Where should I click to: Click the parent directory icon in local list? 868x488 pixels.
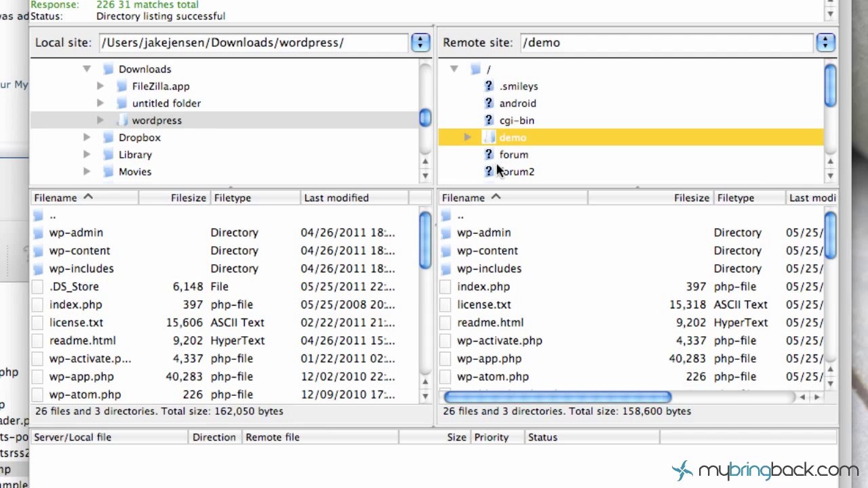click(x=38, y=216)
